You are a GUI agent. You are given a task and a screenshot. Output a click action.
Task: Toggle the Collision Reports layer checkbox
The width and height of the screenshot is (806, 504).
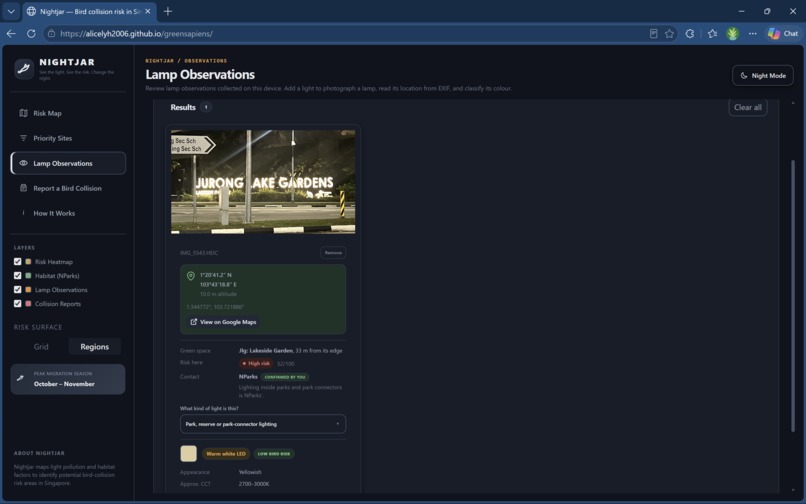pyautogui.click(x=17, y=303)
